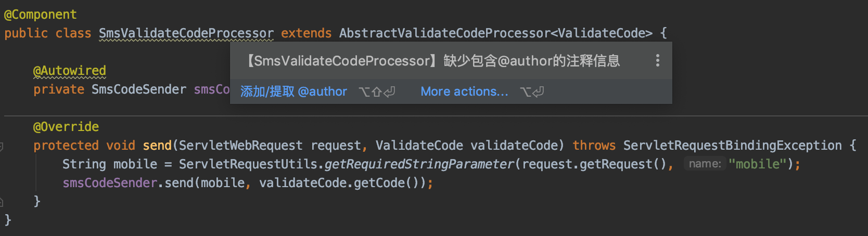
Task: Click the inspection message text in the popup
Action: coord(433,61)
